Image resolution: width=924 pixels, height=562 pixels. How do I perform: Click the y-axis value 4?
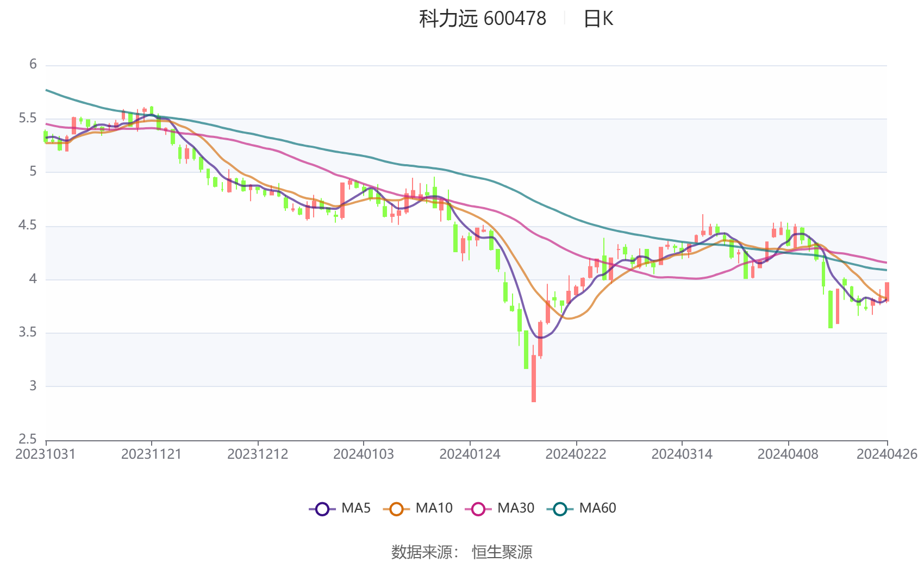(33, 279)
